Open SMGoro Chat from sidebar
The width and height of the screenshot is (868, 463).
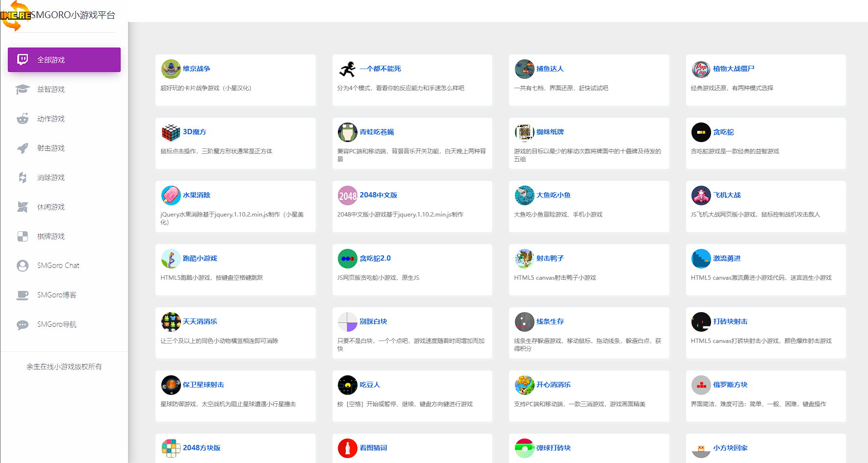[58, 266]
